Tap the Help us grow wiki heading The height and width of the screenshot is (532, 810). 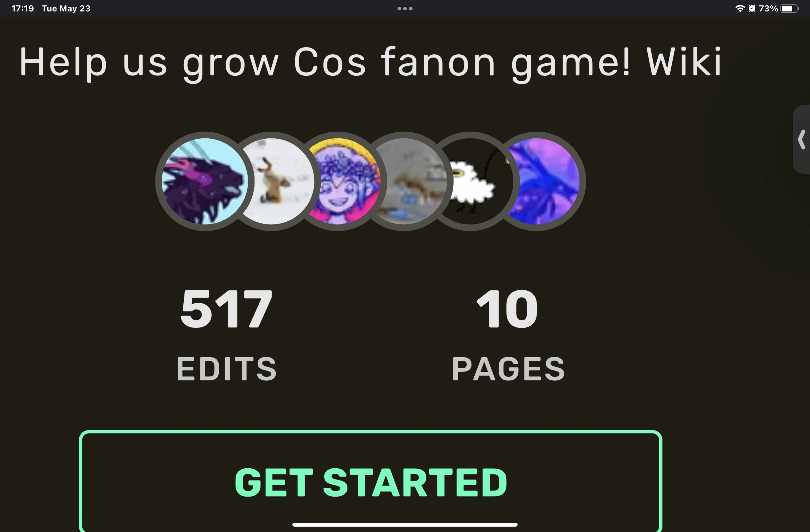371,63
